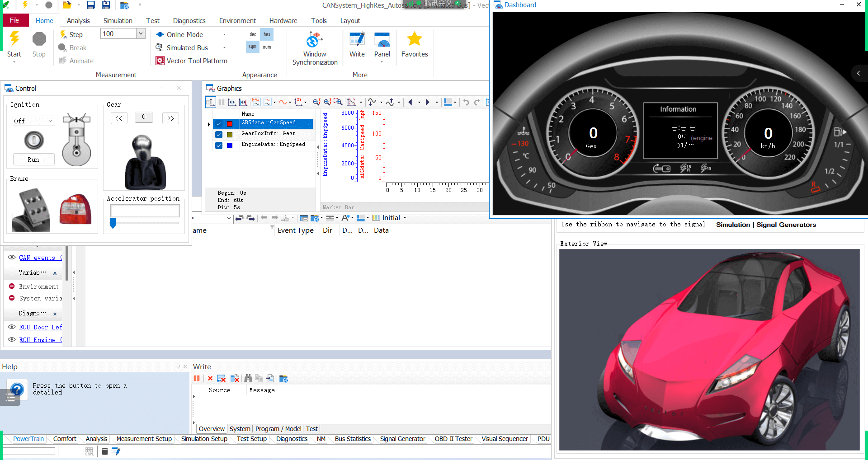Open ECU_Engine link in filter list
Viewport: 868px width, 460px height.
point(41,340)
